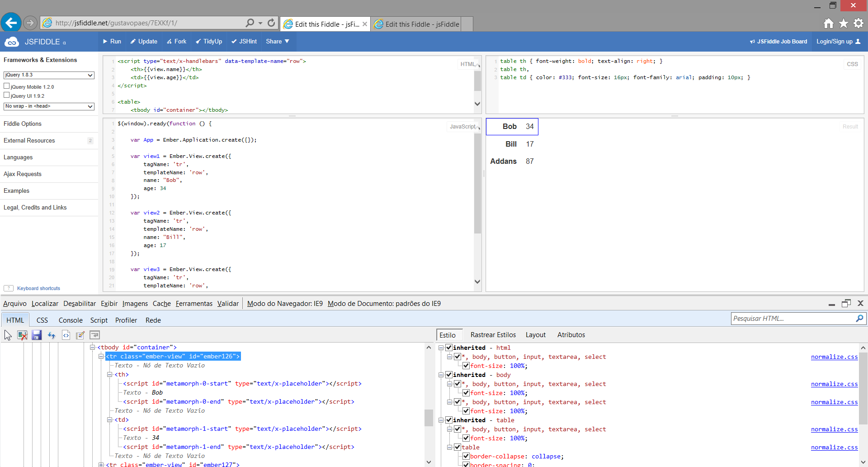Click the JSFiddle cloud logo
Screen dimensions: 868x467
tap(11, 42)
